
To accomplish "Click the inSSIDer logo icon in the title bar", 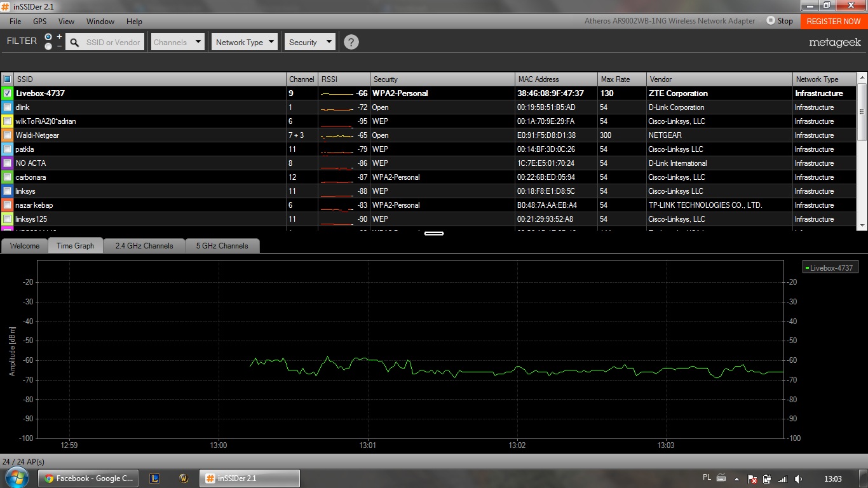I will tap(5, 6).
